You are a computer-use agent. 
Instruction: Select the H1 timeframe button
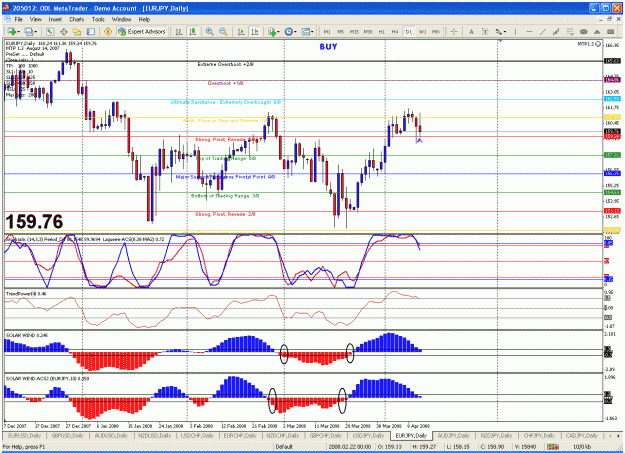point(381,32)
